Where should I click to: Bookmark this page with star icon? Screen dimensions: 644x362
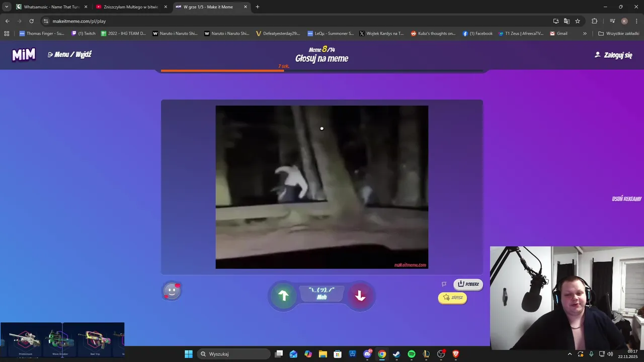[x=578, y=21]
